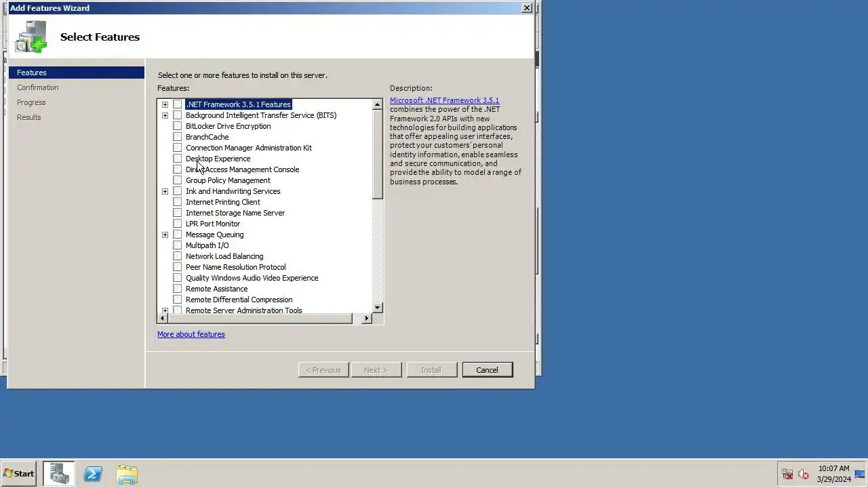Enable Remote Differential Compression checkbox
The height and width of the screenshot is (488, 868).
(x=178, y=300)
